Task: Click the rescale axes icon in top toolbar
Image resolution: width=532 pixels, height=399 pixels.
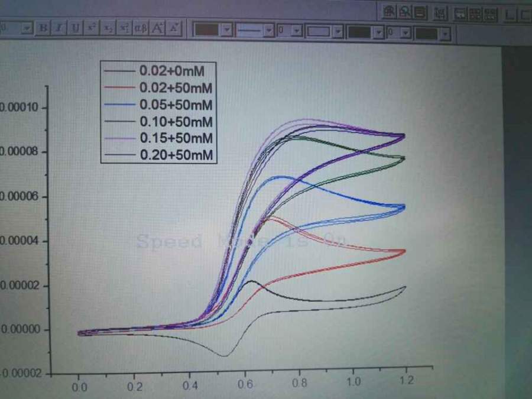Action: [440, 14]
